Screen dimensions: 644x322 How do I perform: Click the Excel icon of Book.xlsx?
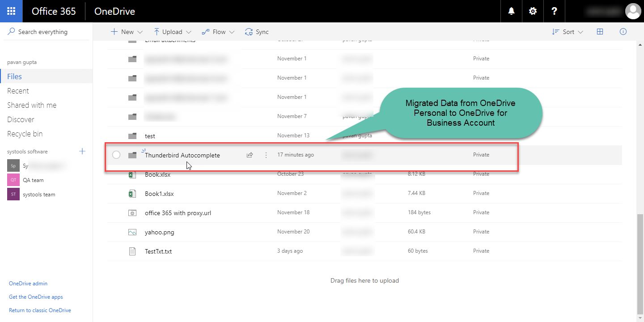[x=132, y=174]
